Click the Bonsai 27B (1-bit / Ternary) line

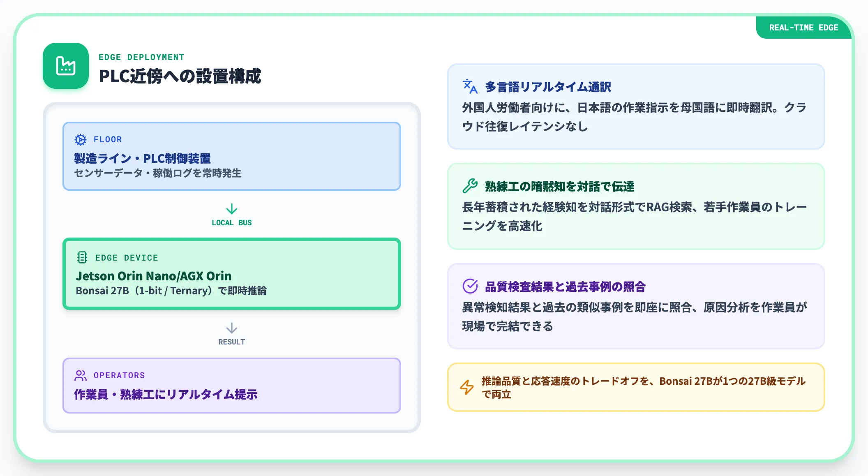point(171,291)
